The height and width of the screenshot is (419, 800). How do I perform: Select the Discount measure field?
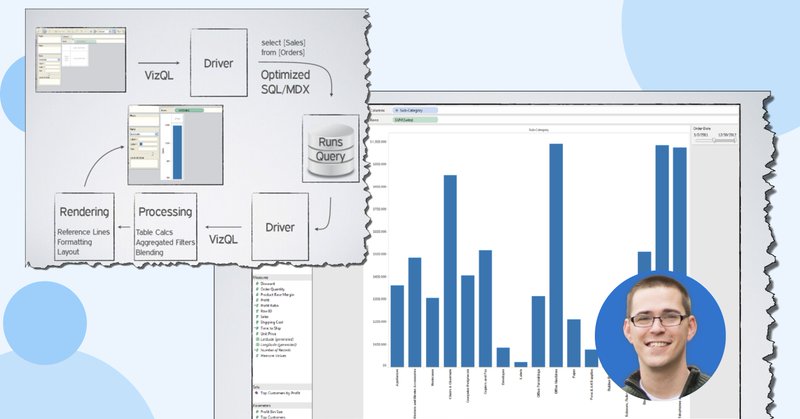266,283
